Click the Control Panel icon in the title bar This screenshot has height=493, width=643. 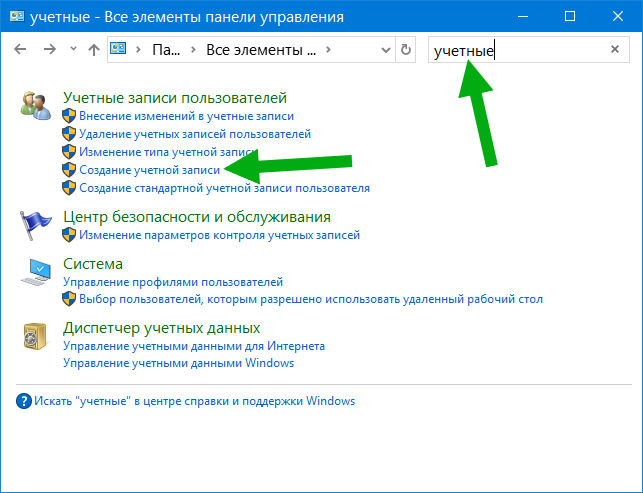[x=17, y=16]
